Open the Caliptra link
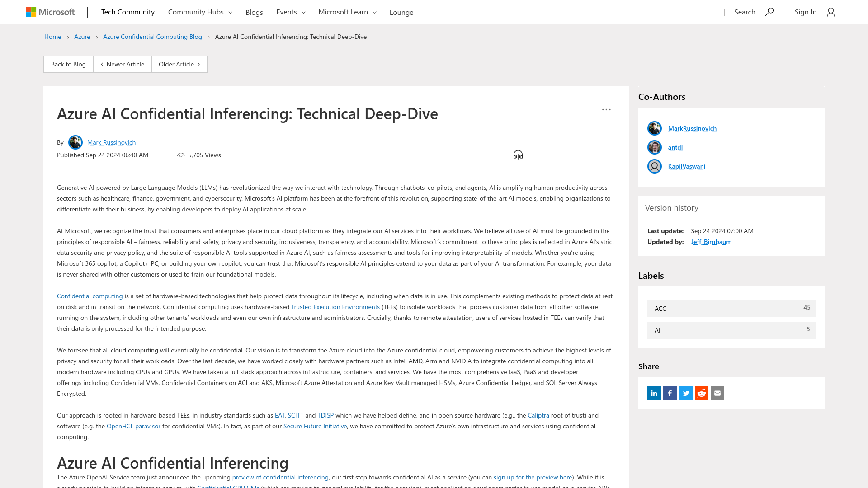The height and width of the screenshot is (488, 868). (x=538, y=415)
